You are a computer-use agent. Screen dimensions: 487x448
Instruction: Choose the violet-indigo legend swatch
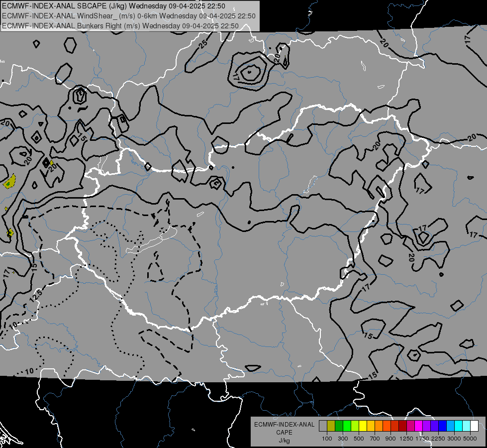point(434,426)
